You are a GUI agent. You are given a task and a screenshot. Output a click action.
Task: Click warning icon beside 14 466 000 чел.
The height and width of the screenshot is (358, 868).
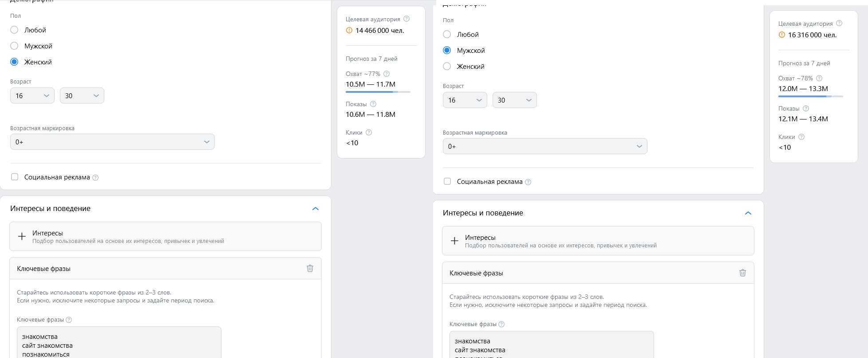point(349,31)
